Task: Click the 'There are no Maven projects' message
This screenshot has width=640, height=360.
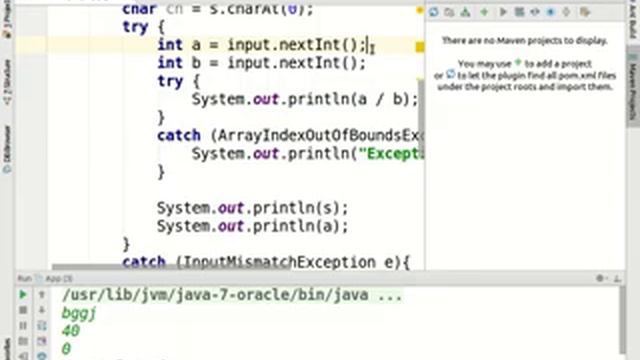Action: [524, 40]
